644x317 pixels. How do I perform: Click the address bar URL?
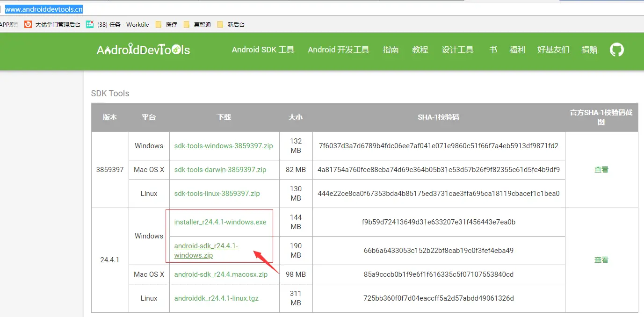[x=44, y=9]
